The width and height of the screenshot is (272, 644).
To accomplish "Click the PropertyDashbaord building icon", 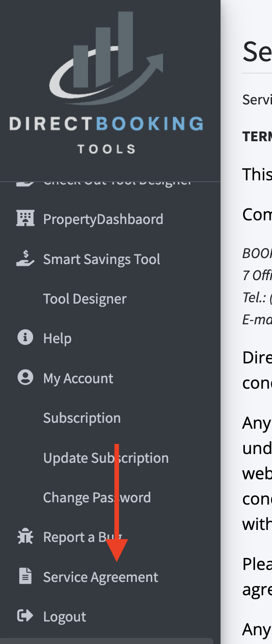I will click(x=25, y=218).
